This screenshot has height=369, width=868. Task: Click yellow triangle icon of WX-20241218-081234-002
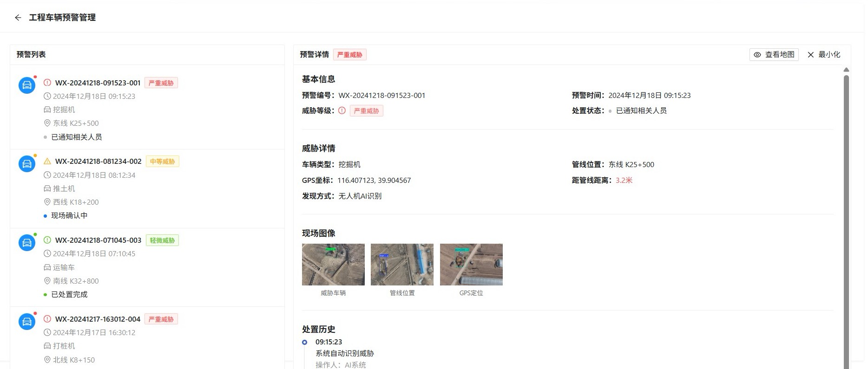(x=47, y=162)
